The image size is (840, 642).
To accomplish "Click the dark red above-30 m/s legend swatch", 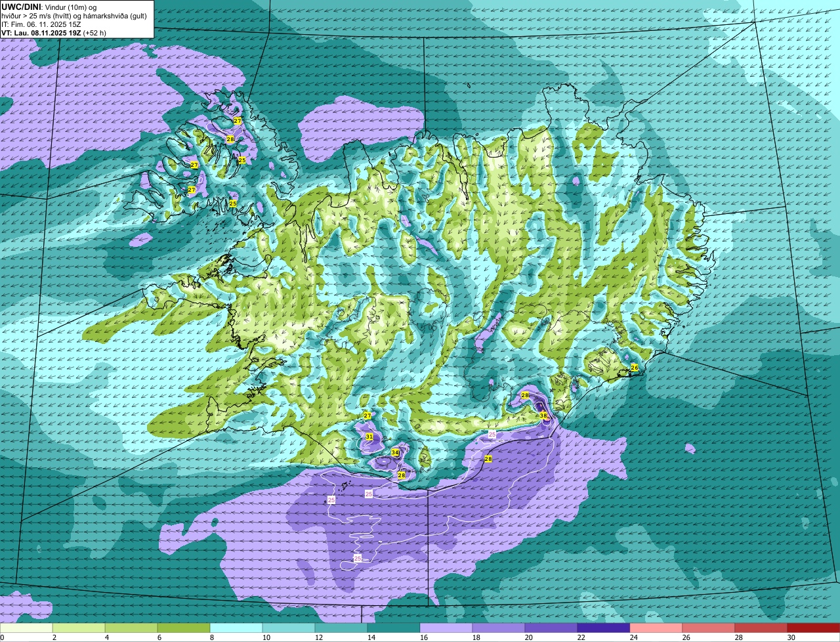I will pyautogui.click(x=814, y=628).
